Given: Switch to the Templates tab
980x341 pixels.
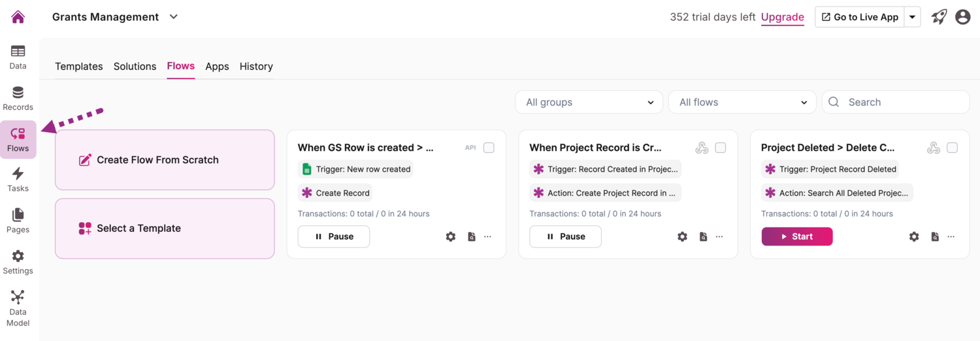Looking at the screenshot, I should [x=79, y=66].
